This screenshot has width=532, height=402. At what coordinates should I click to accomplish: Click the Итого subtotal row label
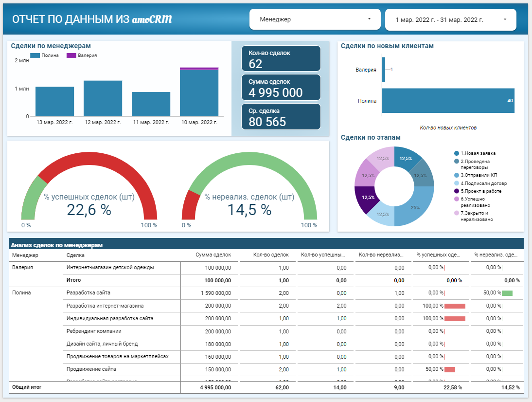point(73,280)
